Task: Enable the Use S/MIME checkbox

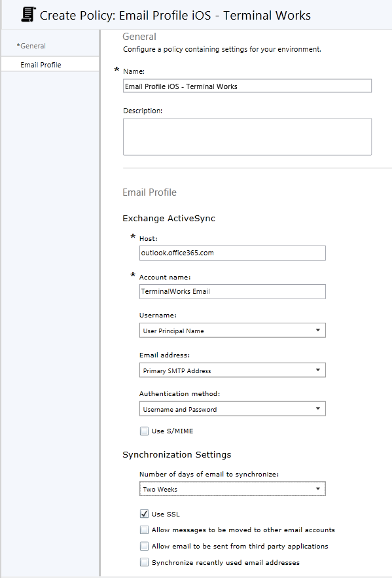Action: [144, 431]
